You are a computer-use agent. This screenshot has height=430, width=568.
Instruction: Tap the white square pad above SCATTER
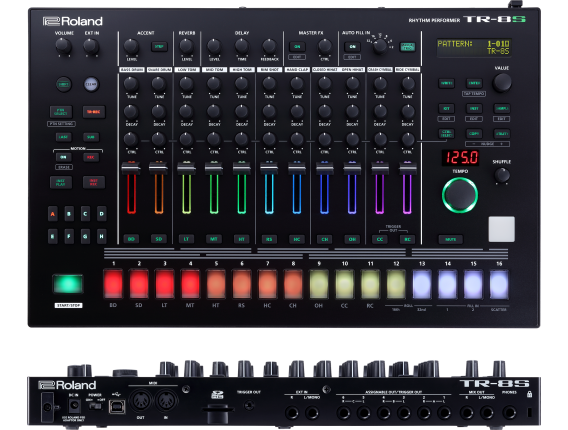coord(501,229)
